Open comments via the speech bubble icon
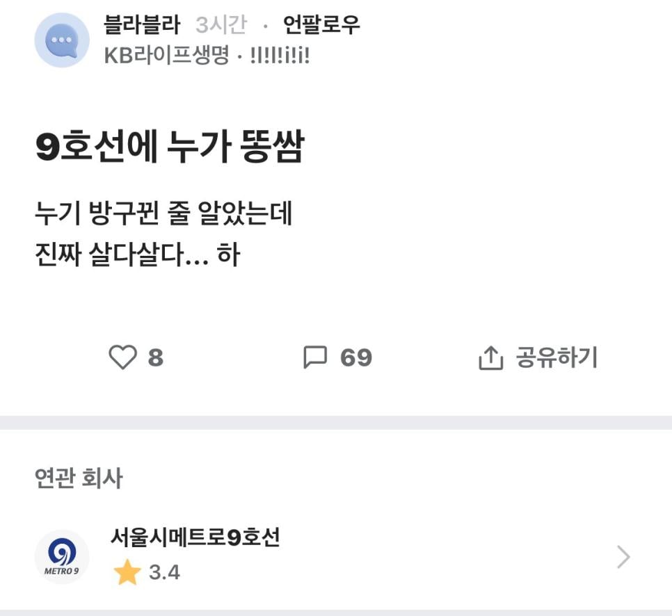 [x=315, y=358]
